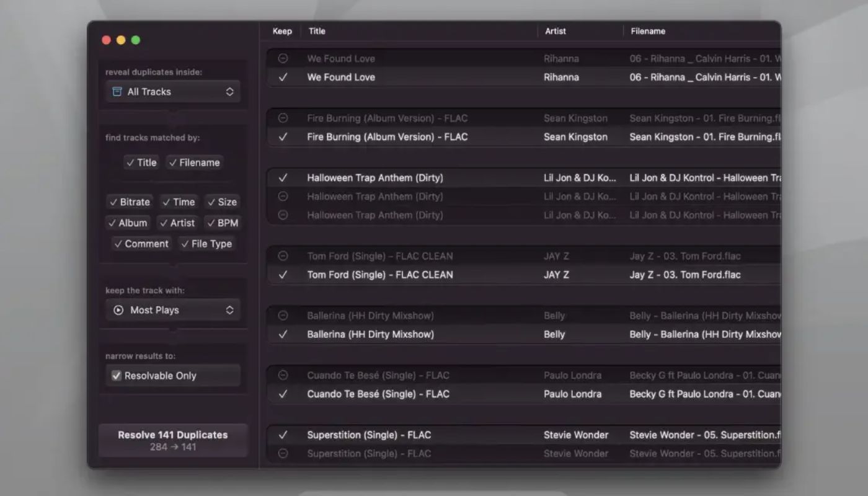Open the Most Plays dropdown
Image resolution: width=868 pixels, height=496 pixels.
pos(173,310)
